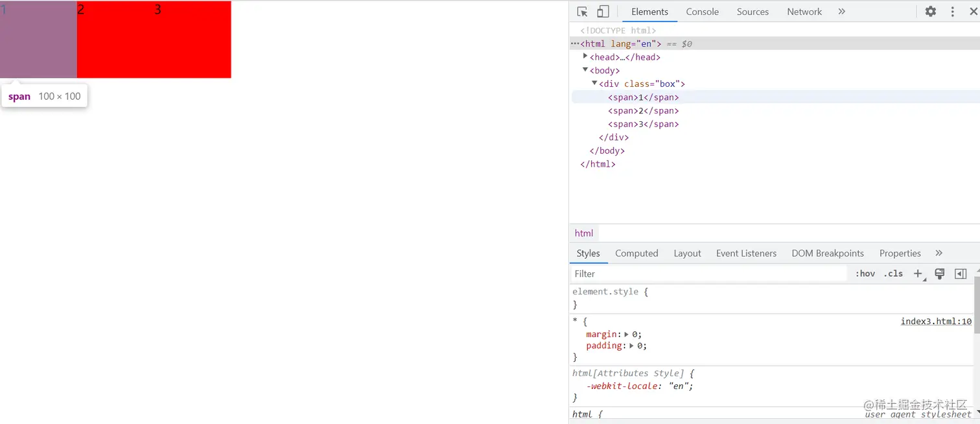Click the highlighted span box labeled 1
This screenshot has width=980, height=424.
38,39
